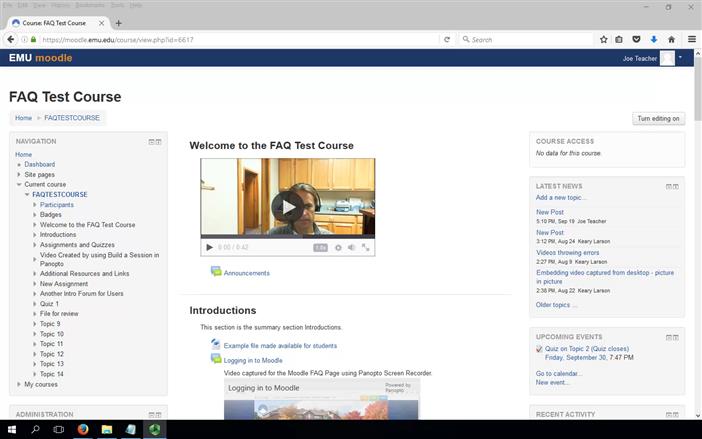Click Turn editing on button
The image size is (702, 439).
click(x=659, y=118)
